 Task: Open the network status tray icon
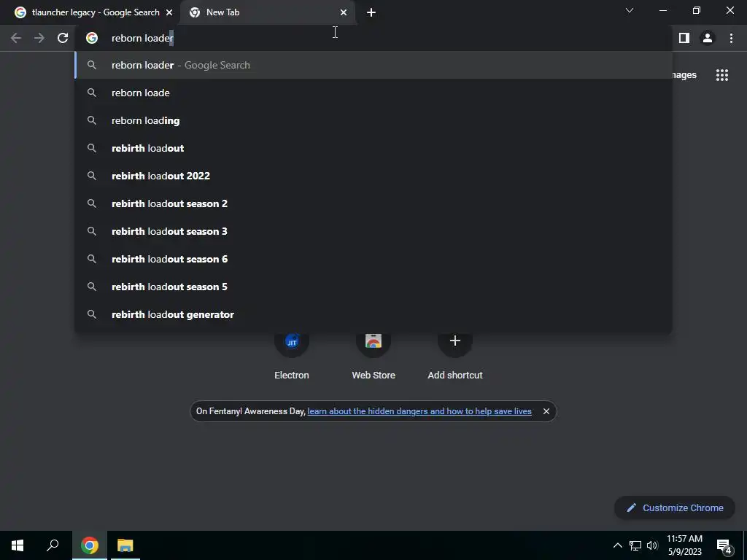pyautogui.click(x=635, y=545)
